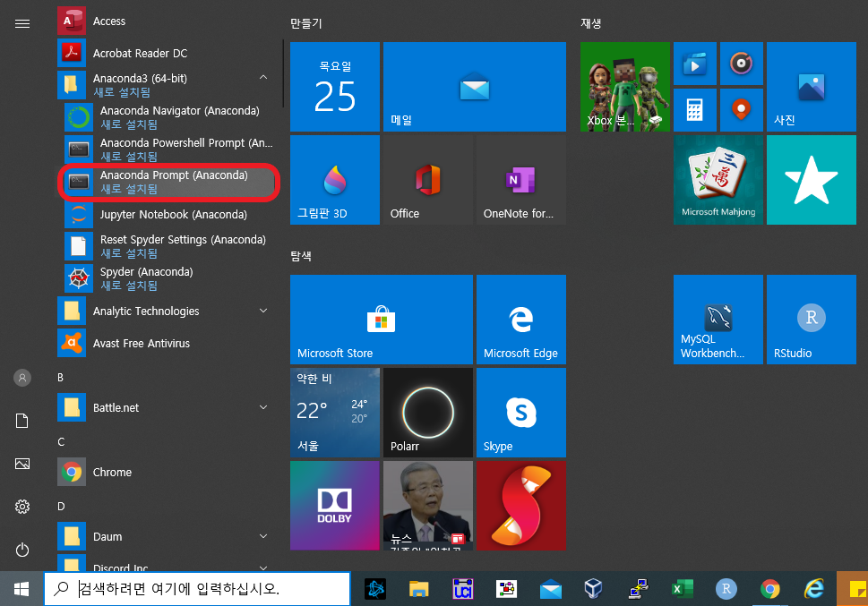Expand the Battle.net folder
Screen dimensions: 868x606
point(166,407)
